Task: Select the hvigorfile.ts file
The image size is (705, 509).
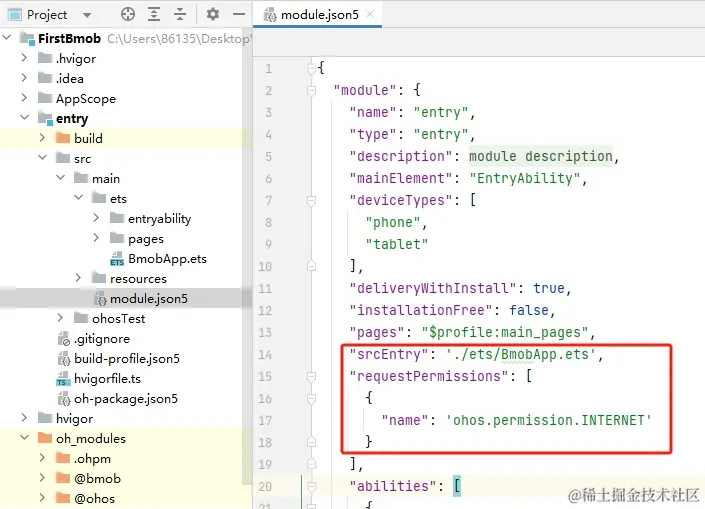Action: [x=107, y=379]
